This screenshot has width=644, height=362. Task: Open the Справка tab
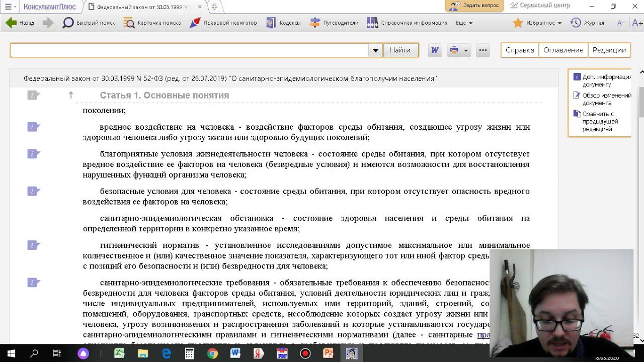click(520, 50)
